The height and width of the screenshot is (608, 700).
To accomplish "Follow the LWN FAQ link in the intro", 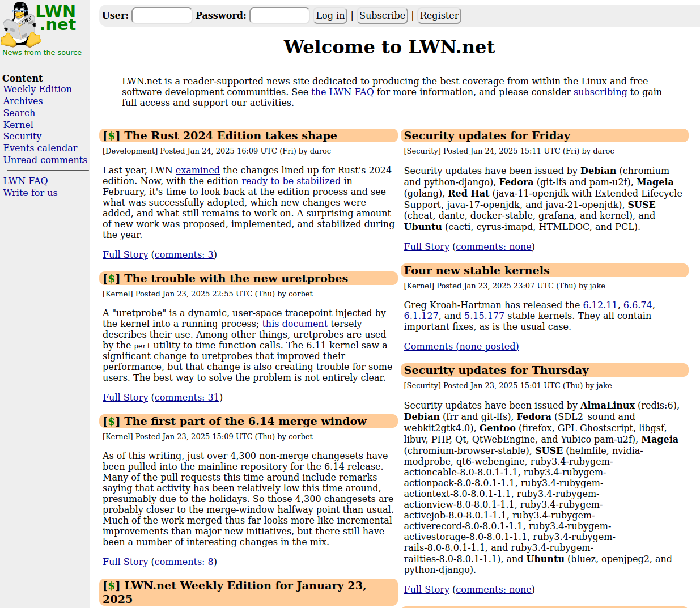I will coord(342,92).
